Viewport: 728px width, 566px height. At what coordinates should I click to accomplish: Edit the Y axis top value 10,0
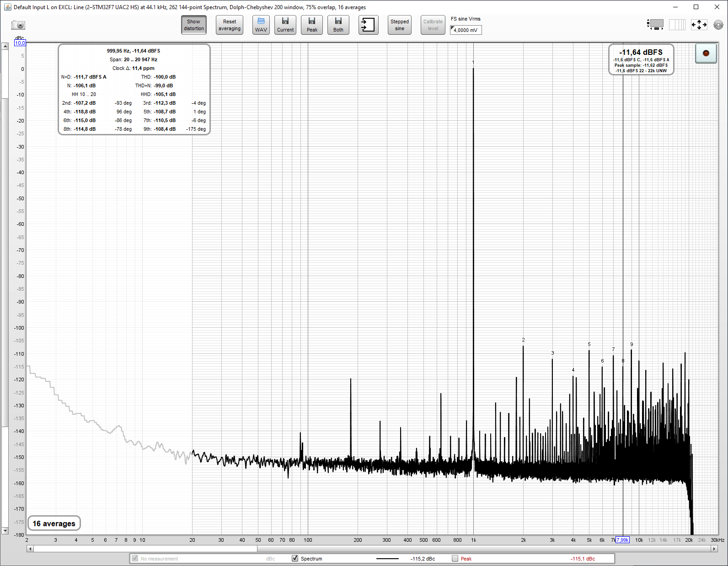click(x=20, y=43)
